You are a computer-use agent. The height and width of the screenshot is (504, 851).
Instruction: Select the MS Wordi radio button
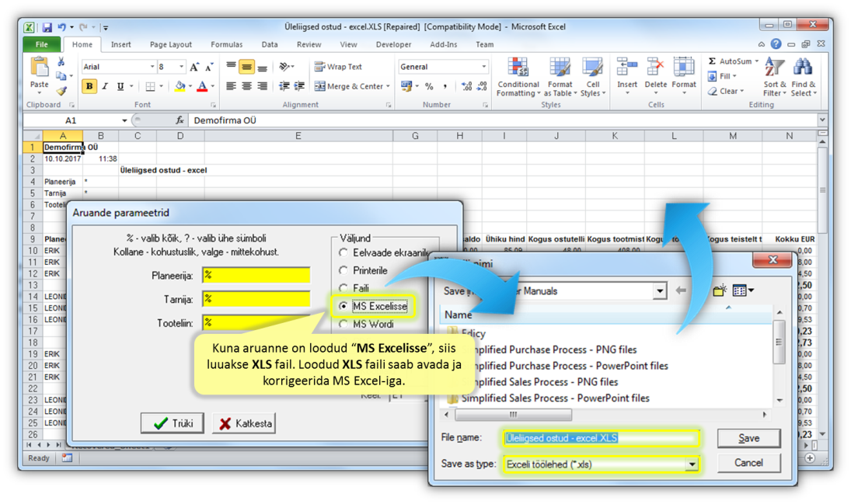point(343,324)
